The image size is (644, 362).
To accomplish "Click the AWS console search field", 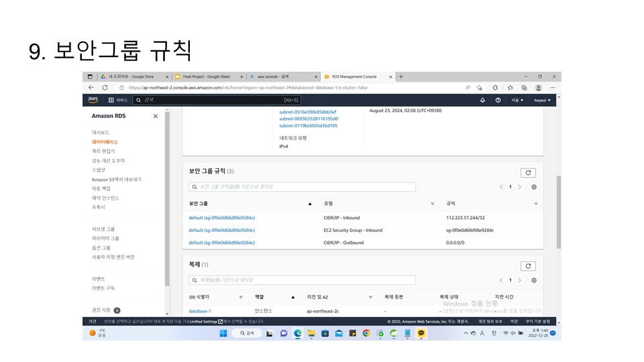I will tap(217, 100).
